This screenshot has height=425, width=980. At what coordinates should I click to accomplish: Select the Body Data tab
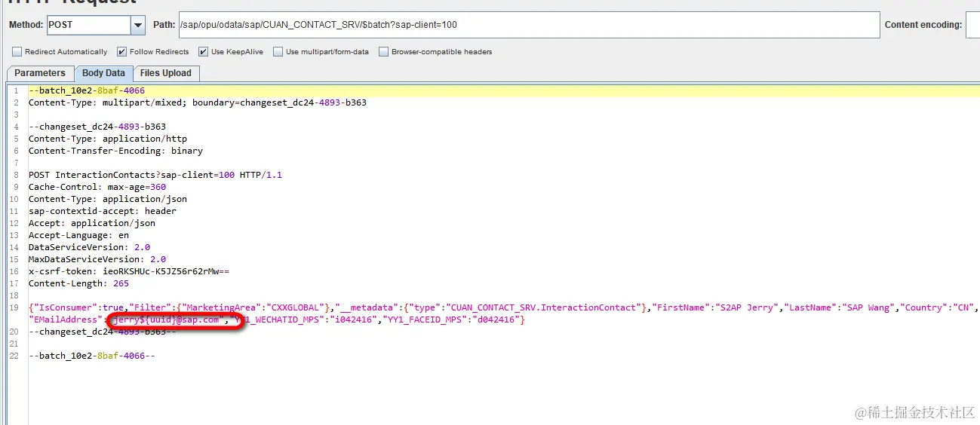pos(103,73)
